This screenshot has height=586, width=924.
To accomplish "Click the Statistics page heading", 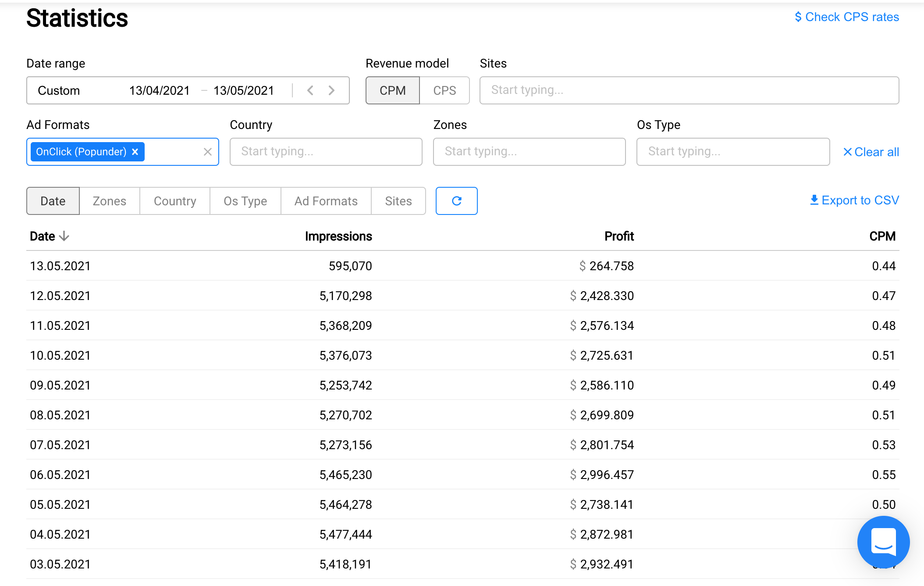I will coord(77,18).
